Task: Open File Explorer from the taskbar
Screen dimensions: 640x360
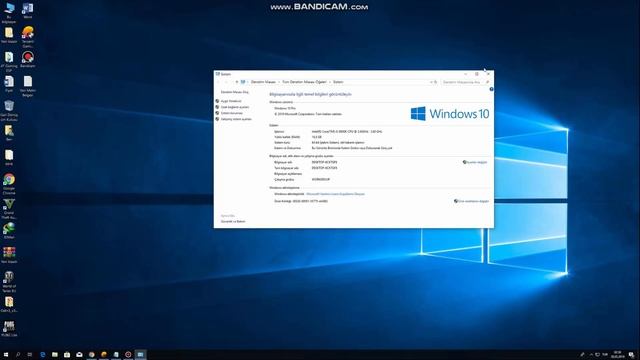Action: [x=55, y=355]
